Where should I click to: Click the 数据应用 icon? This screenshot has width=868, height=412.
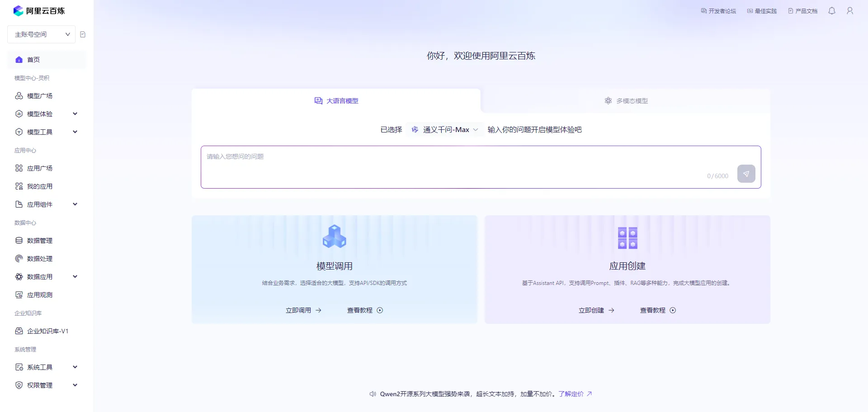tap(19, 277)
